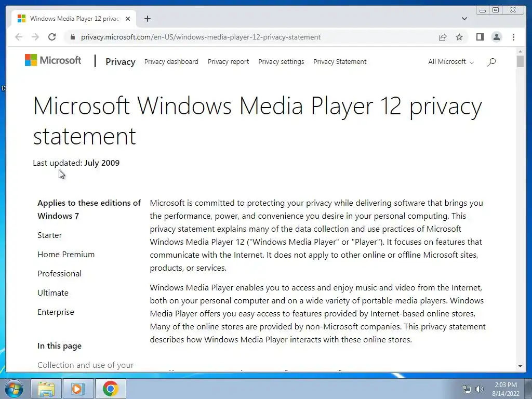Click the Ultimate edition text
The width and height of the screenshot is (532, 399).
coord(53,293)
